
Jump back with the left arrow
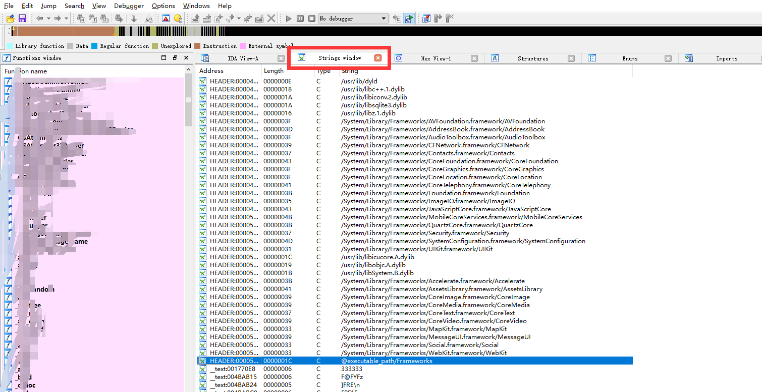(39, 18)
